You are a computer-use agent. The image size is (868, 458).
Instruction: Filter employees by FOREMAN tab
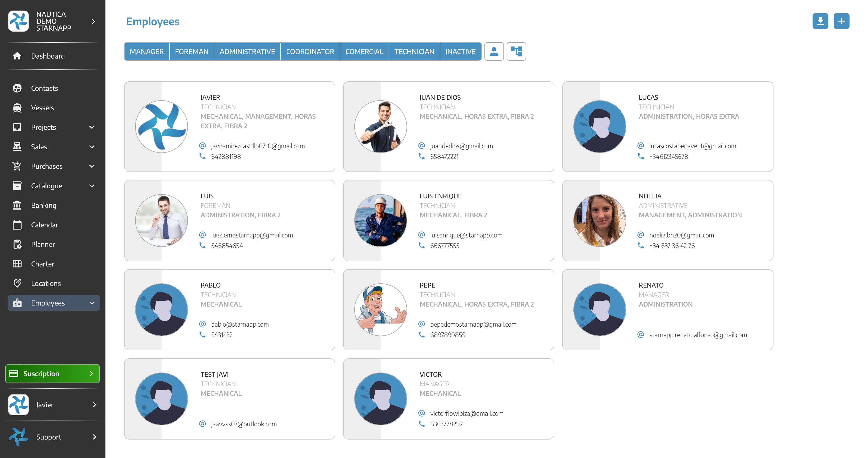pyautogui.click(x=192, y=51)
